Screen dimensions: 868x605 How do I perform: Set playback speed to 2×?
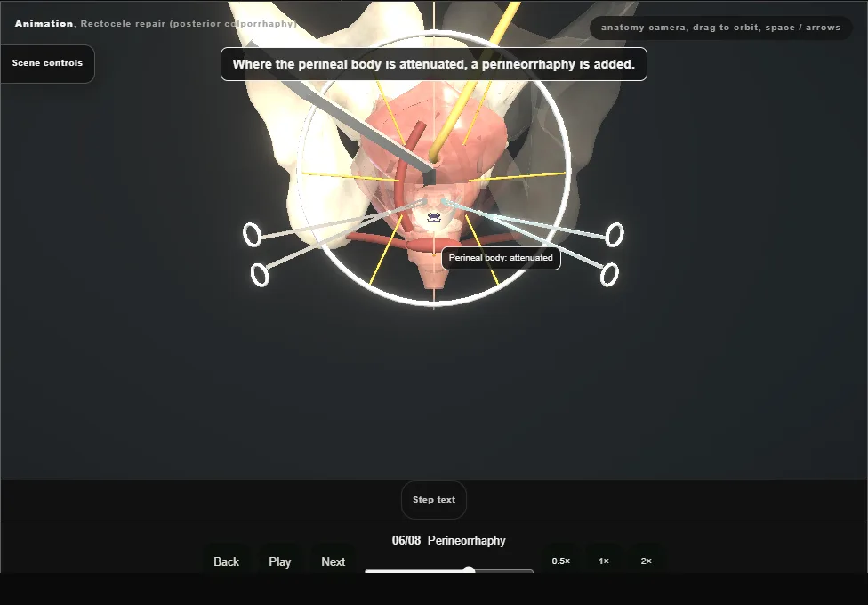tap(646, 561)
